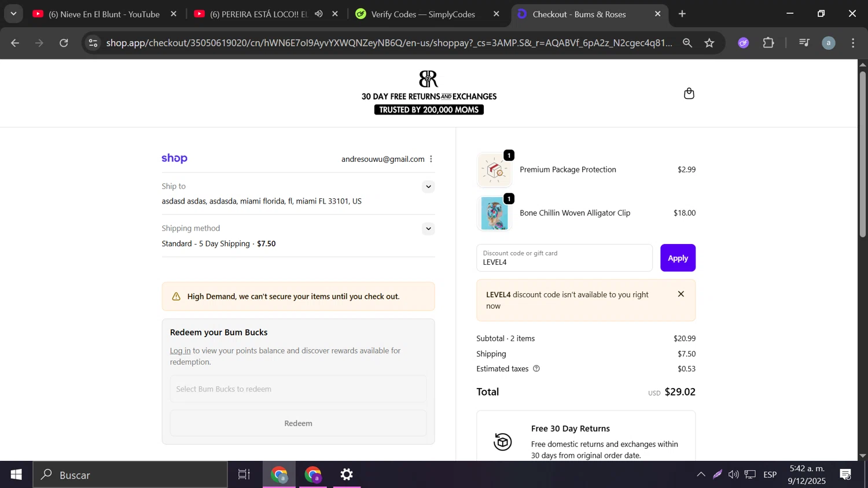Open the purple SimplyCodes extension icon
868x488 pixels.
click(x=744, y=43)
